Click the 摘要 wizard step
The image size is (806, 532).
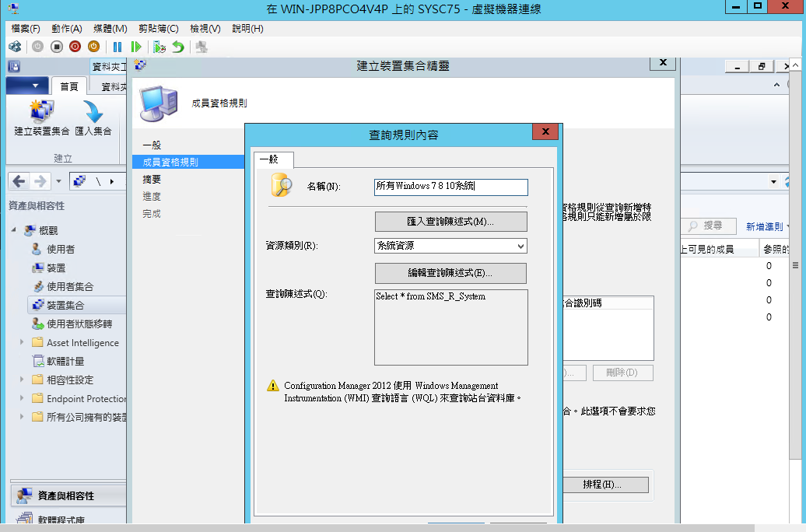pyautogui.click(x=152, y=180)
